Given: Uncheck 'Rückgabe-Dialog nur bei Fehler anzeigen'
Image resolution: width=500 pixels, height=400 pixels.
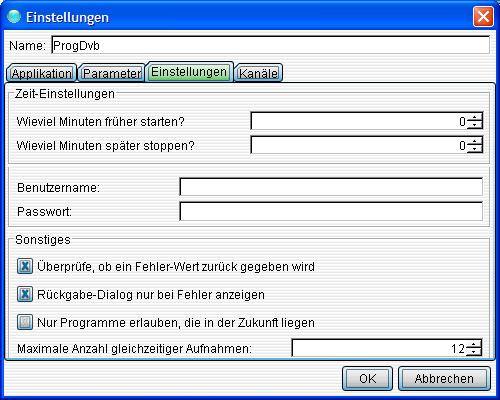Looking at the screenshot, I should click(25, 294).
